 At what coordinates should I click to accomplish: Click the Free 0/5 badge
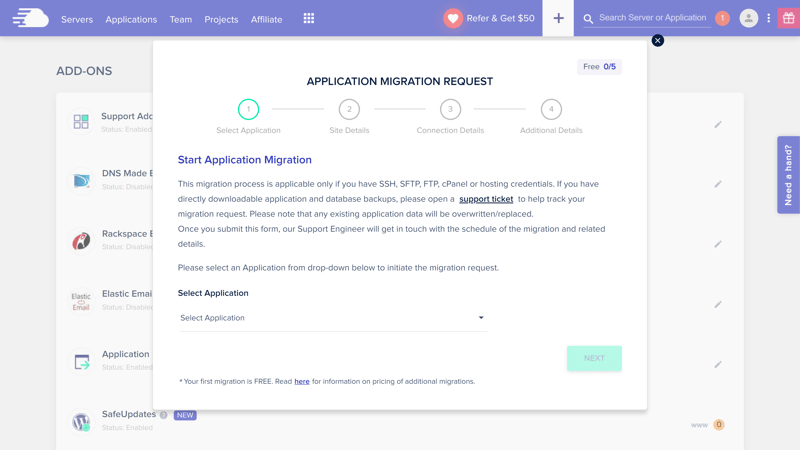[599, 67]
